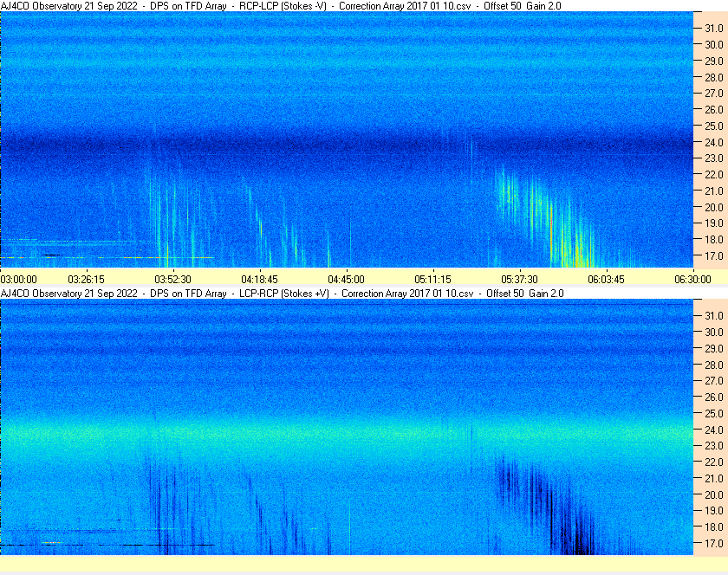Click the 06:03:45 time axis label

tap(607, 280)
